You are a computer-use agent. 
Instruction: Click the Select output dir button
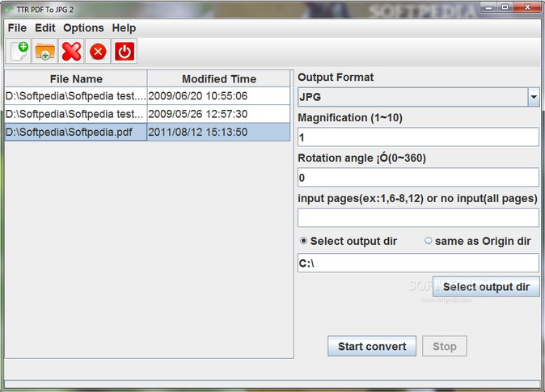[486, 287]
